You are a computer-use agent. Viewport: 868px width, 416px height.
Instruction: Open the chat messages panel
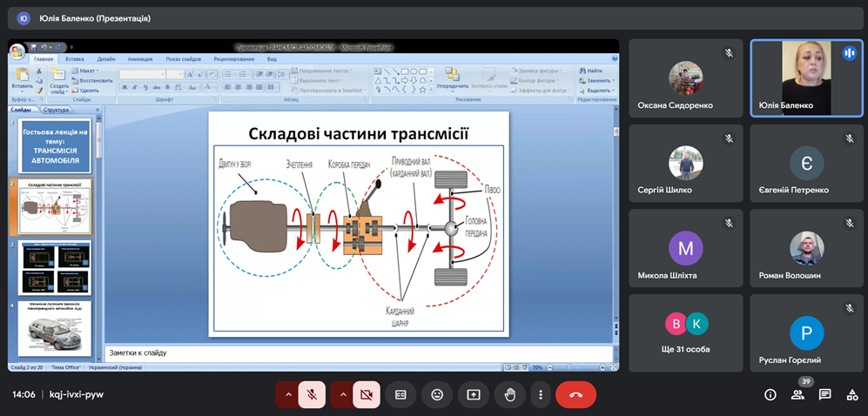(x=825, y=394)
